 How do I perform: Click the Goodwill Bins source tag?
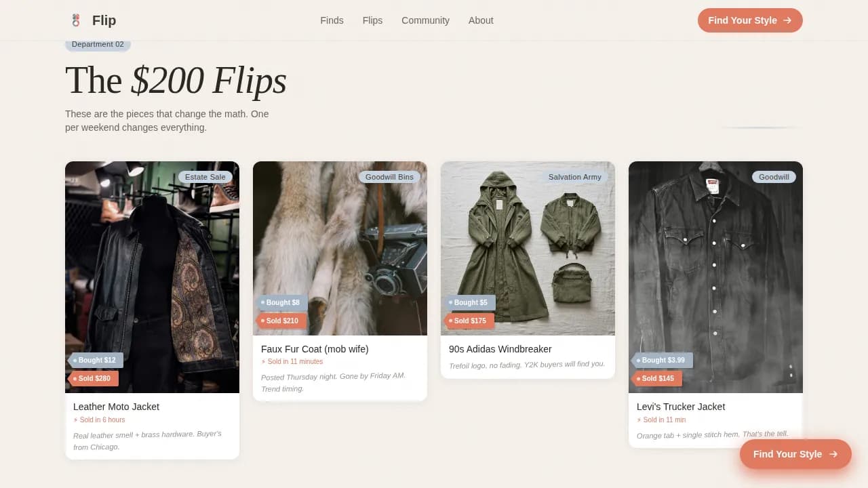389,177
